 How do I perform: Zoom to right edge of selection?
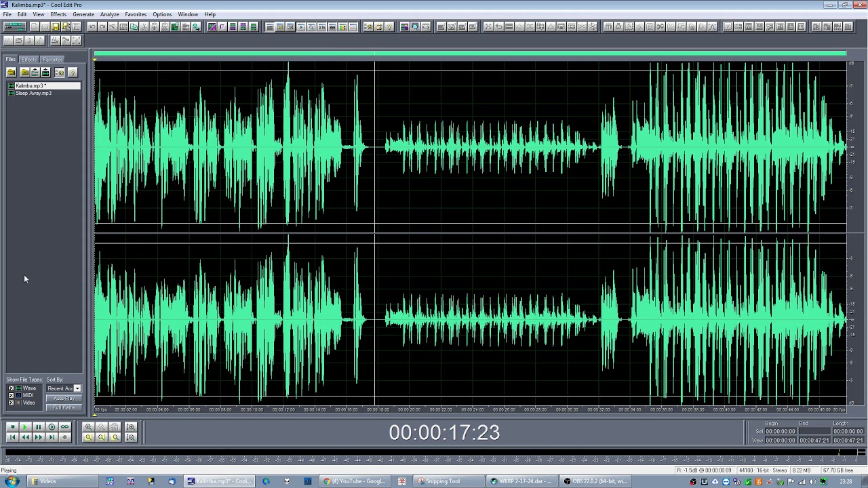coord(114,437)
